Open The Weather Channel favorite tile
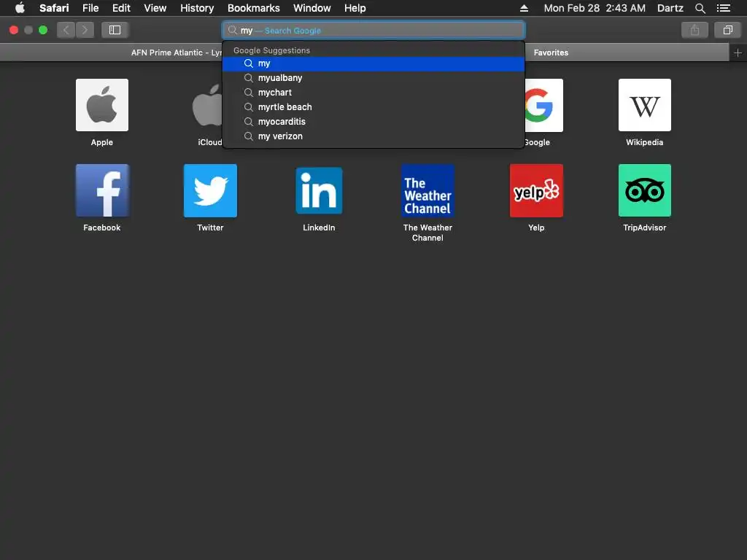This screenshot has width=747, height=560. point(427,190)
